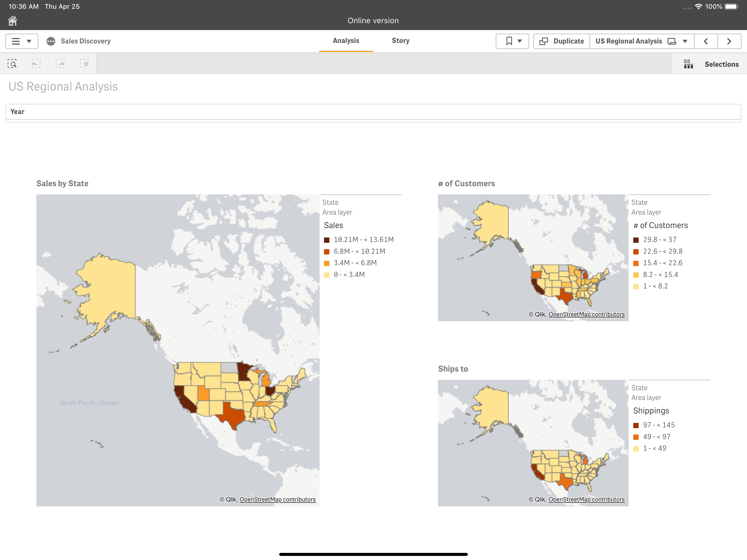Click the Sales legend heading
The image size is (747, 560).
coord(333,225)
